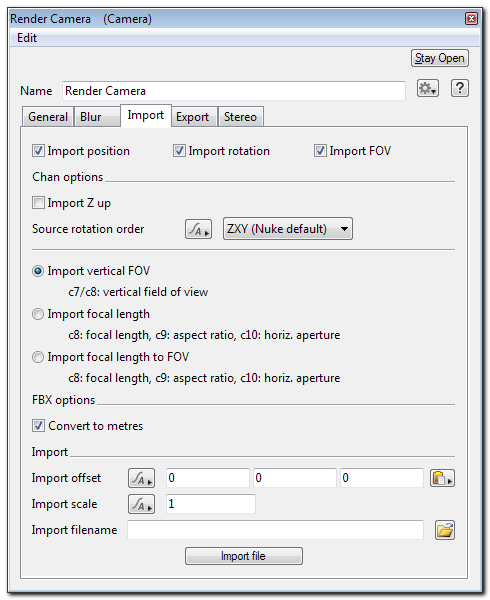The height and width of the screenshot is (600, 490).
Task: Open the Edit menu
Action: pos(27,38)
